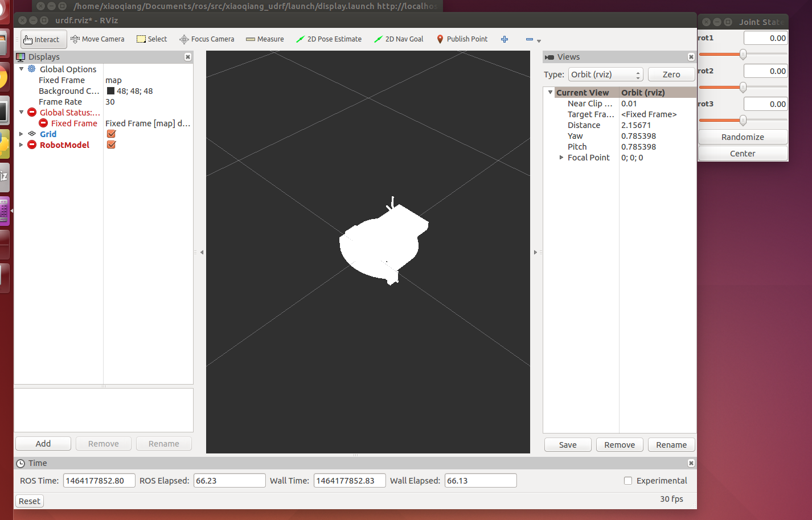Image resolution: width=812 pixels, height=520 pixels.
Task: Select the Interact tool
Action: pyautogui.click(x=43, y=39)
